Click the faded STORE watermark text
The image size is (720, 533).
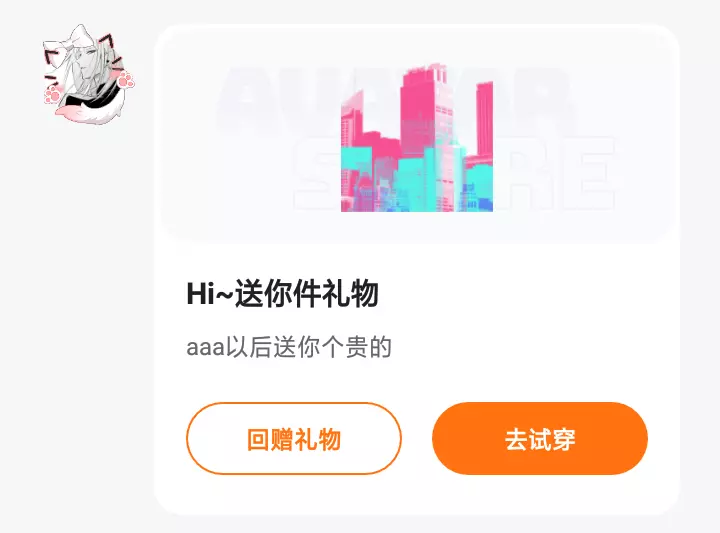click(x=455, y=174)
